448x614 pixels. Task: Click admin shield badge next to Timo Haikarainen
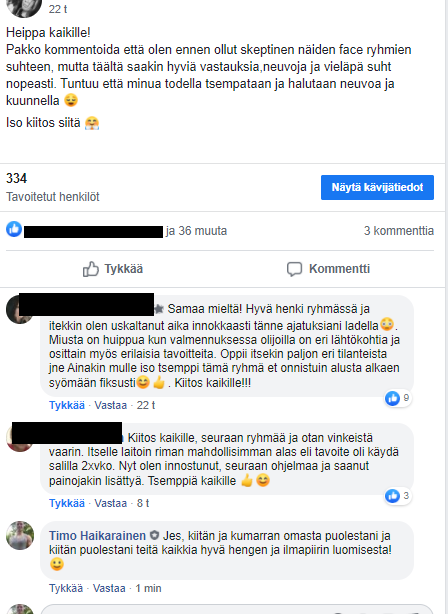155,535
